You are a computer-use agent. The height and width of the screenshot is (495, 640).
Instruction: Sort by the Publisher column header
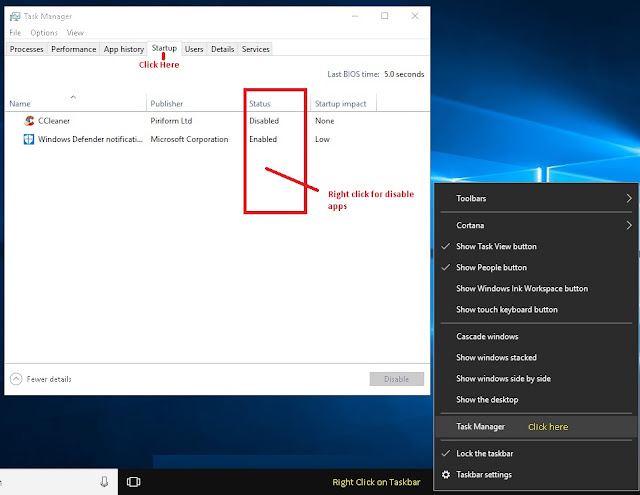coord(195,103)
